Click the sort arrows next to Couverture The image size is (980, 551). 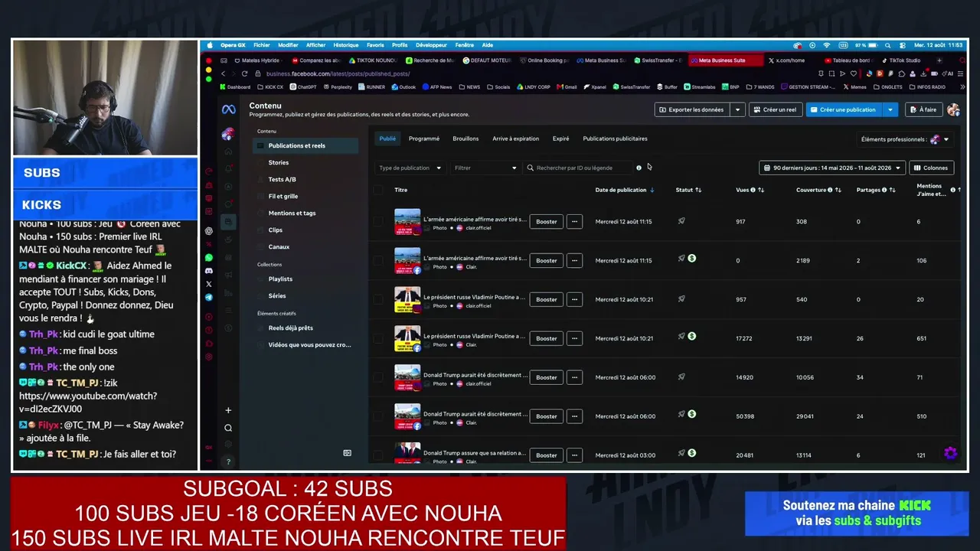(838, 190)
